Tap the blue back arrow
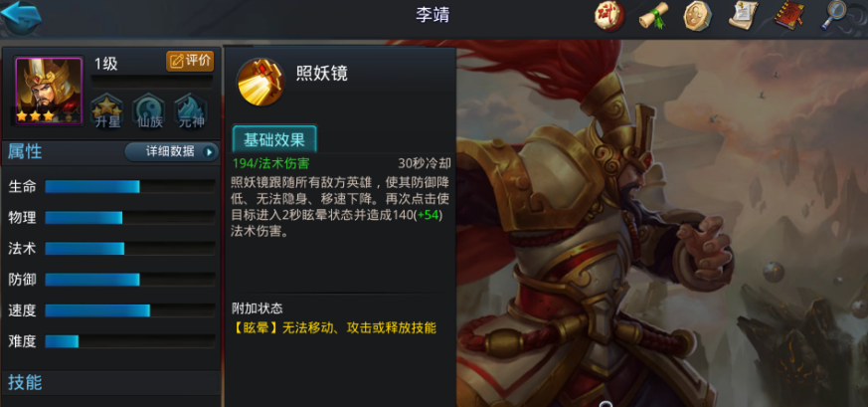The image size is (868, 407). [x=21, y=16]
